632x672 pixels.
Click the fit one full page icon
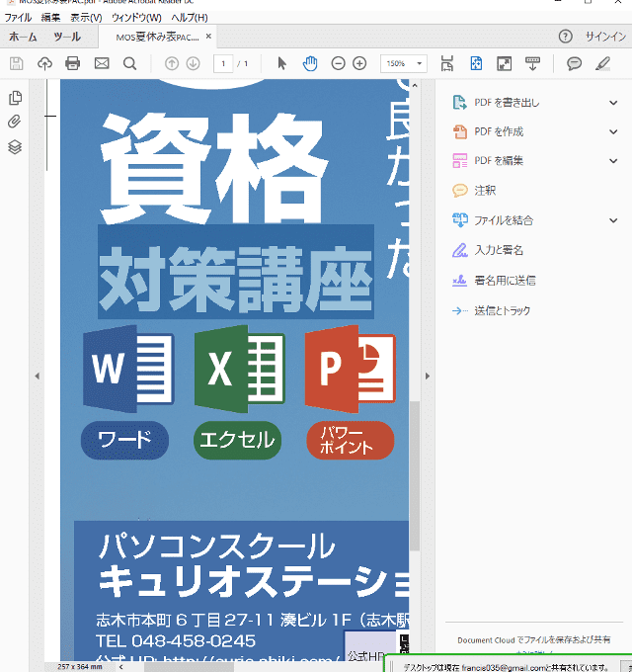click(476, 64)
